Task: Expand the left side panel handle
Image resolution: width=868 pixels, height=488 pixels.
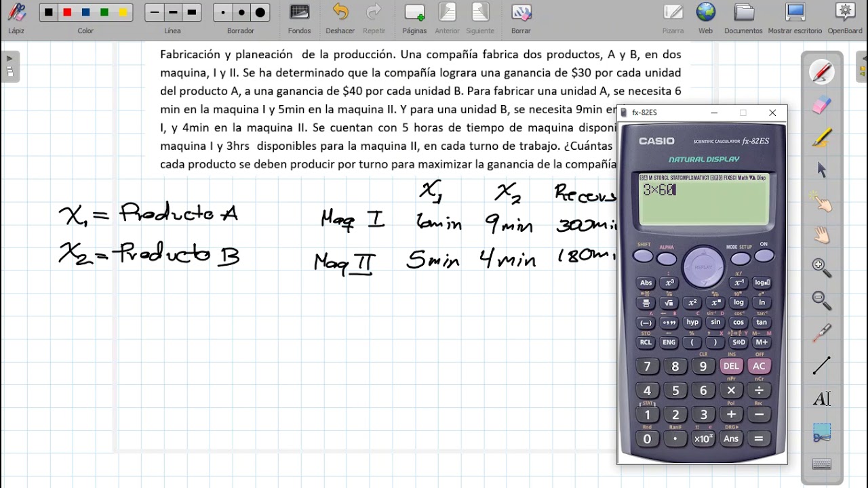Action: click(9, 66)
